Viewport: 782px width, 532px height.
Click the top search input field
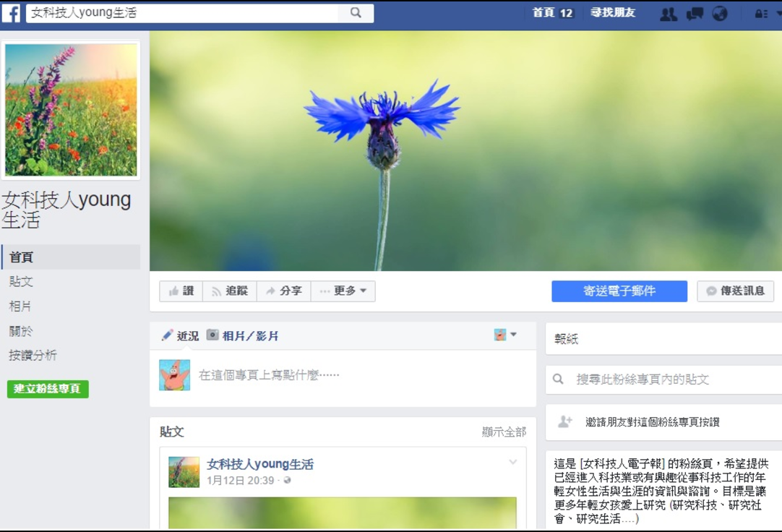tap(182, 13)
